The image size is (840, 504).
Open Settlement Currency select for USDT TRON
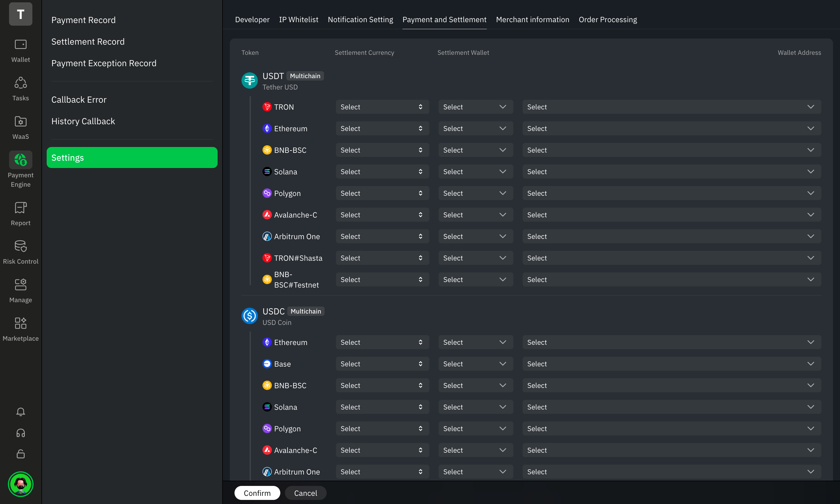point(382,107)
